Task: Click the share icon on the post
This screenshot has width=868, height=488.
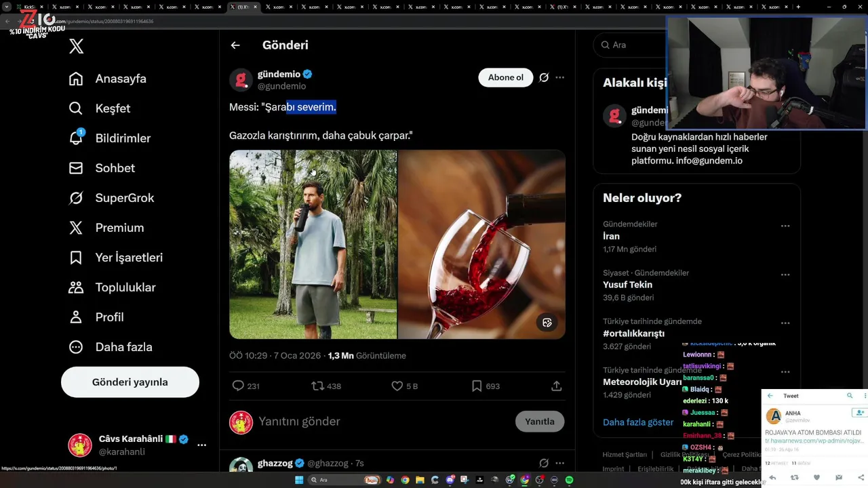Action: pos(557,386)
